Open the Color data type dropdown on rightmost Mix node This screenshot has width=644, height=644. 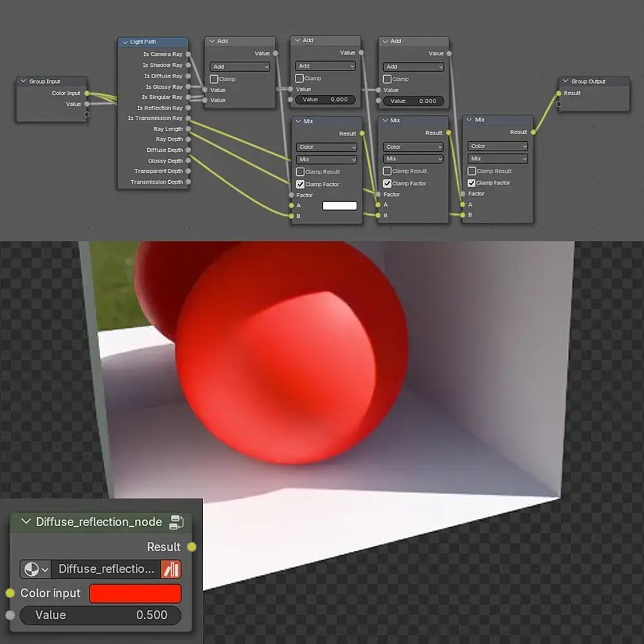497,146
